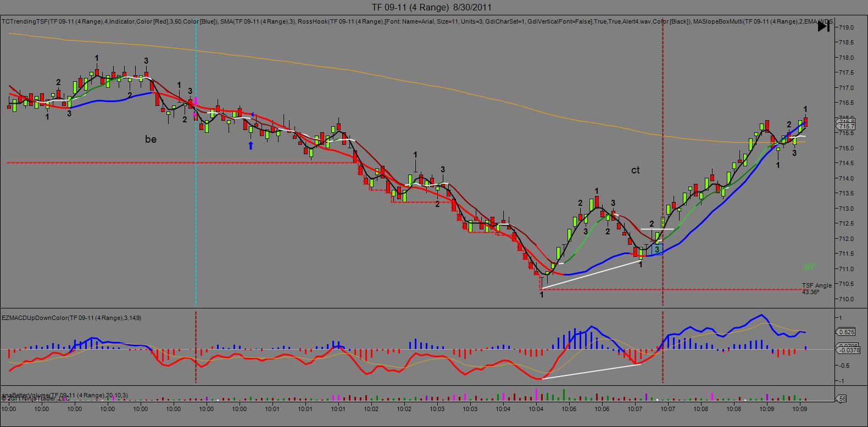Click the 'TSF Angle 43.36°' readout
This screenshot has height=427, width=868.
(817, 289)
